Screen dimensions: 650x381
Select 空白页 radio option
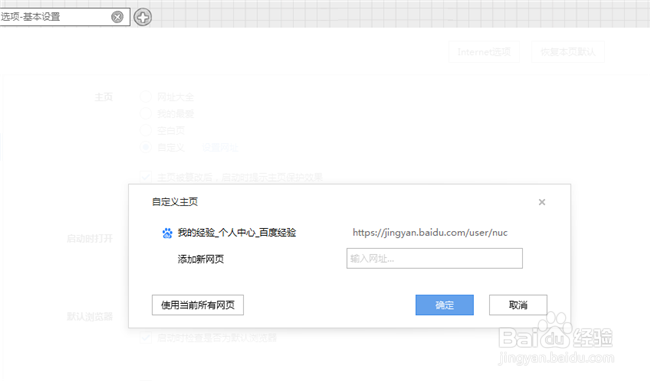[146, 130]
